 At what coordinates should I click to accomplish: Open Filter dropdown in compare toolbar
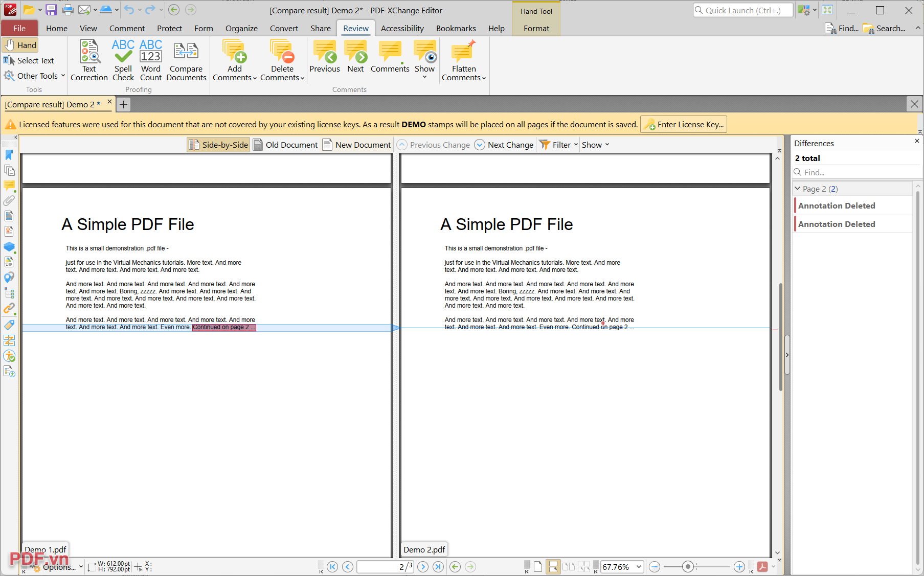pyautogui.click(x=559, y=145)
